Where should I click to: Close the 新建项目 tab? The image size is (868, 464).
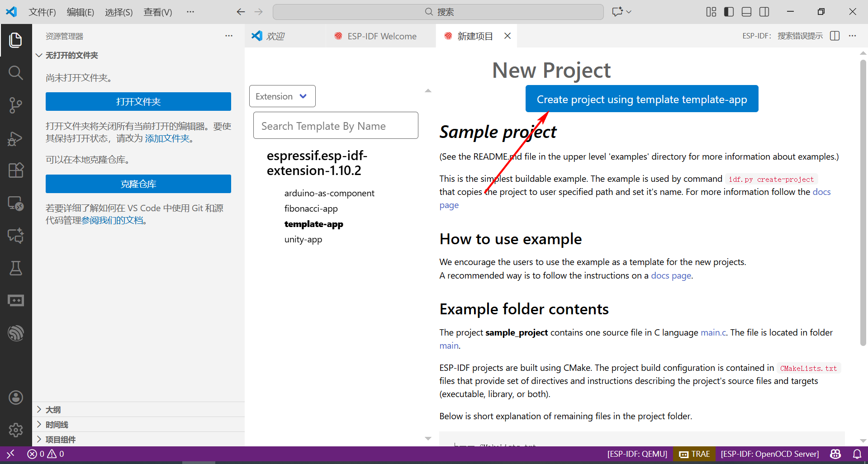[x=508, y=36]
